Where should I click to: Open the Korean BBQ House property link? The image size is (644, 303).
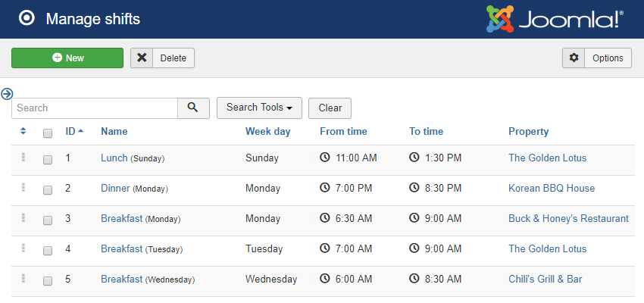point(551,189)
